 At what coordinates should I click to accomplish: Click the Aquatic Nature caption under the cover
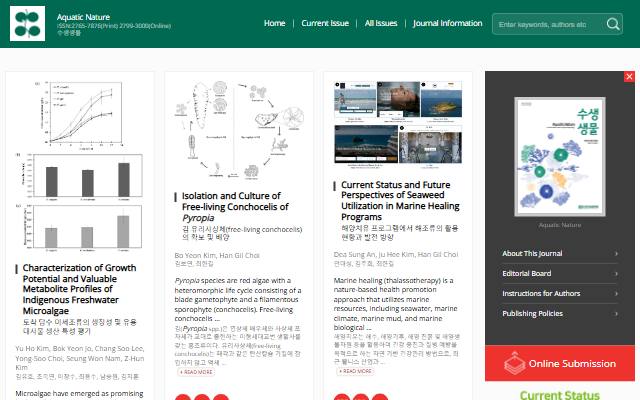pyautogui.click(x=560, y=225)
